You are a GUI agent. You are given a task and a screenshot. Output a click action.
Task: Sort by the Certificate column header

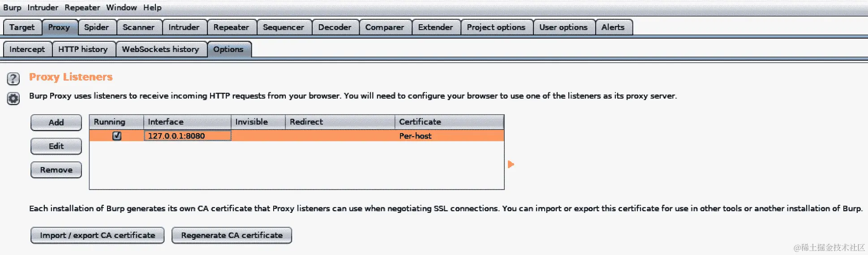449,122
